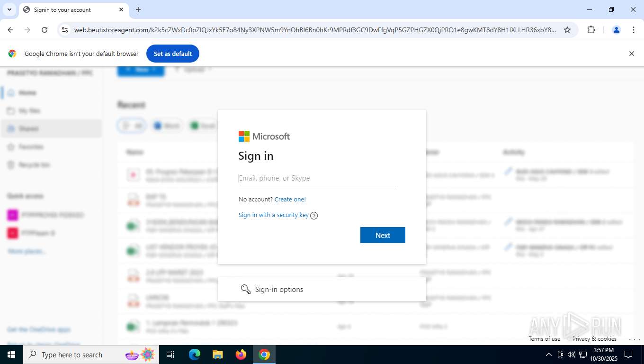Open the Chrome three-dot menu
This screenshot has height=364, width=644.
pyautogui.click(x=634, y=30)
